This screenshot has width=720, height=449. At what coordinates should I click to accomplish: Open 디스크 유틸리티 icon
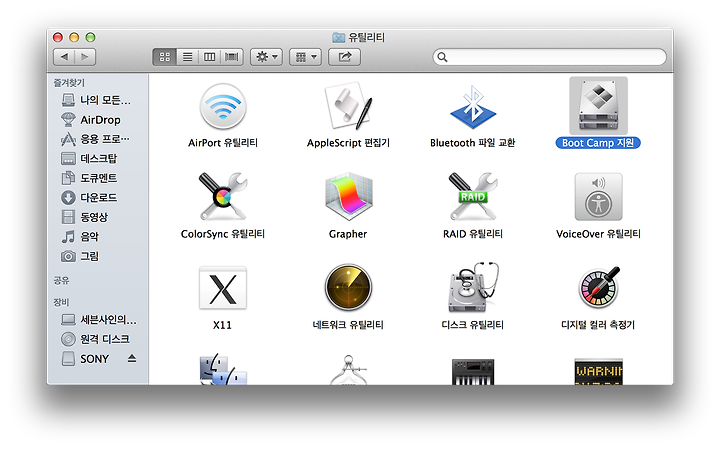(x=474, y=287)
